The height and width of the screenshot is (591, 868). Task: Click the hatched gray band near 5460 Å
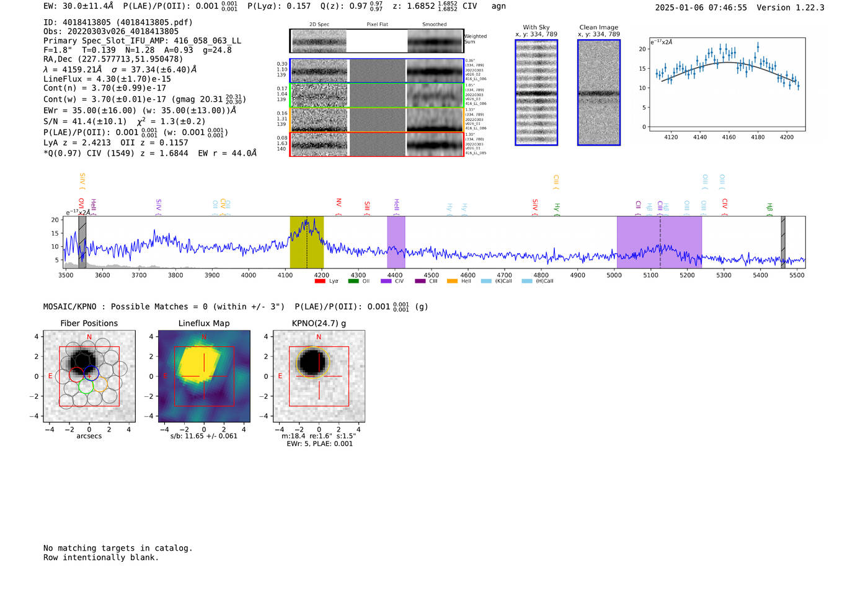(x=783, y=242)
